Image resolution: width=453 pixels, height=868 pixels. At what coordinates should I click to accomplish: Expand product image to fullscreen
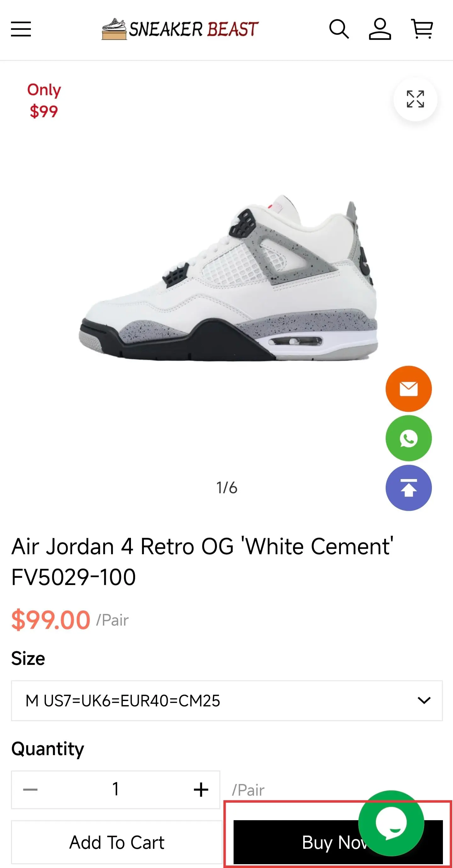pos(415,99)
